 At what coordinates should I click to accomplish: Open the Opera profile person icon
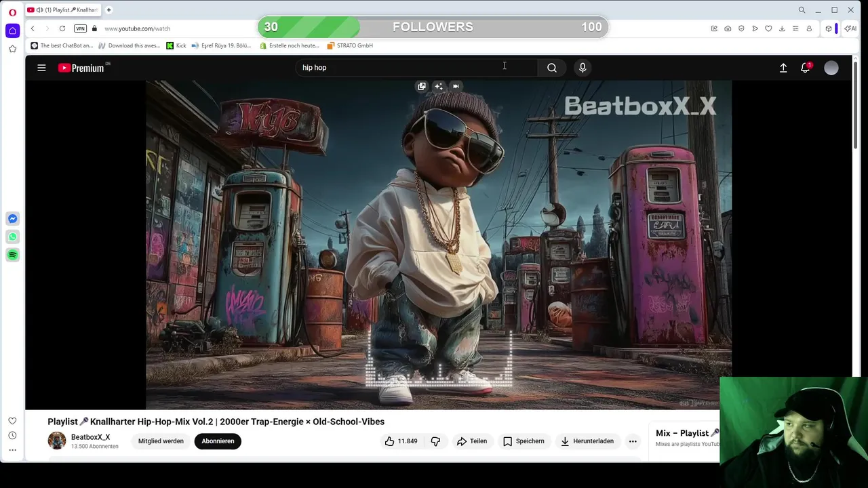809,28
